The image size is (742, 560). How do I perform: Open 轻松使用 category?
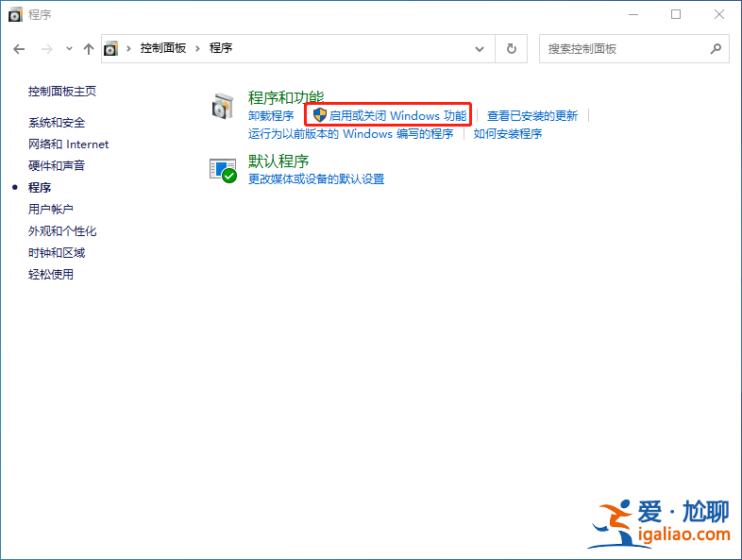click(x=51, y=275)
